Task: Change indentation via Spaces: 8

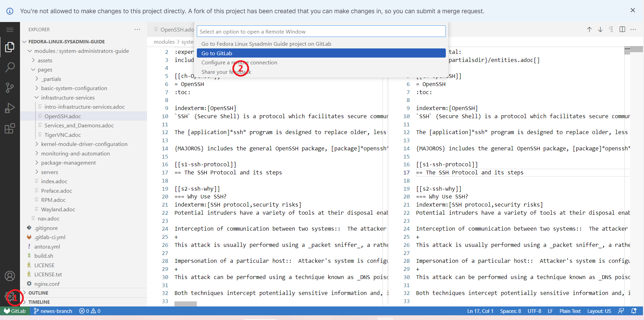Action: (511, 311)
